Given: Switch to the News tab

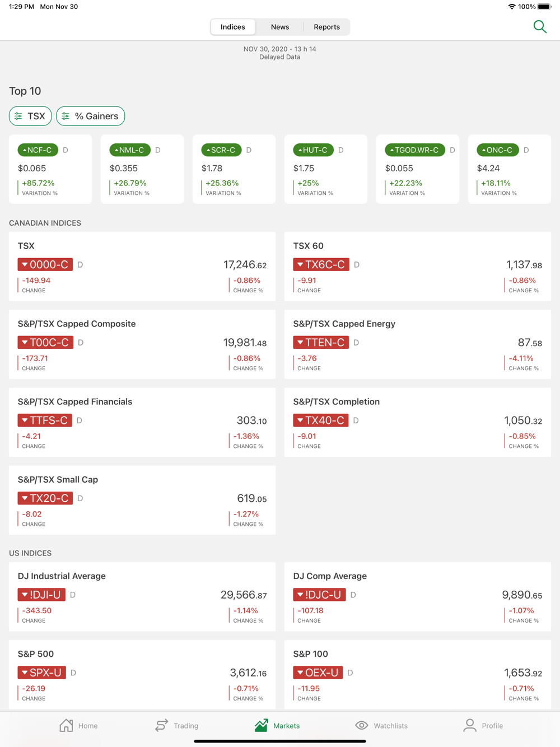Looking at the screenshot, I should (280, 27).
